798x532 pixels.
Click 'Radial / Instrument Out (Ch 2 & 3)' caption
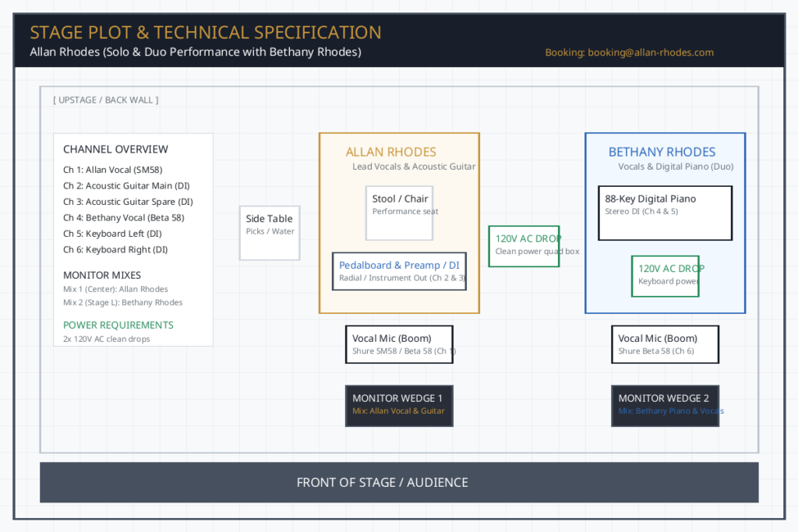pos(402,278)
